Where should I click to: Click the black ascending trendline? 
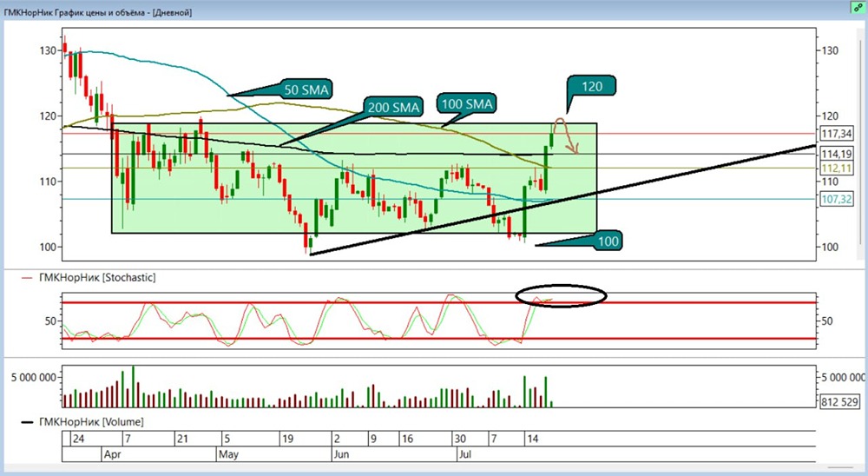[563, 200]
